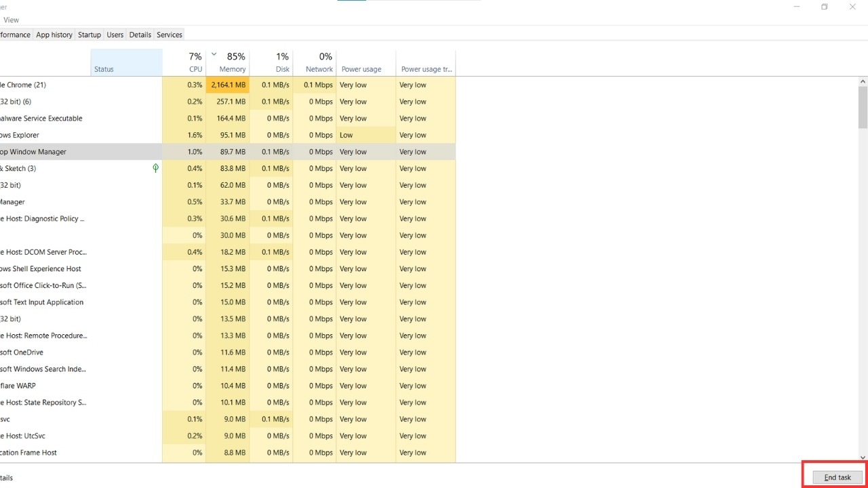
Task: Click the 257.1 MB memory value
Action: coord(228,102)
